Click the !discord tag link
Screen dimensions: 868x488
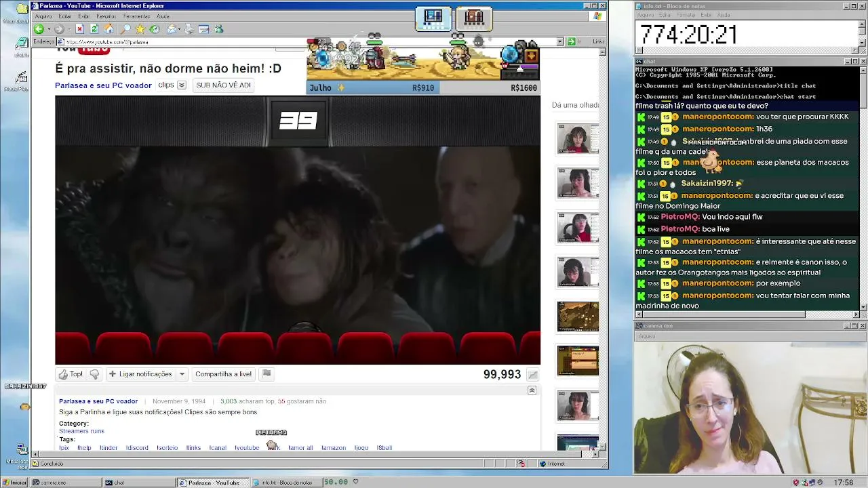point(137,448)
